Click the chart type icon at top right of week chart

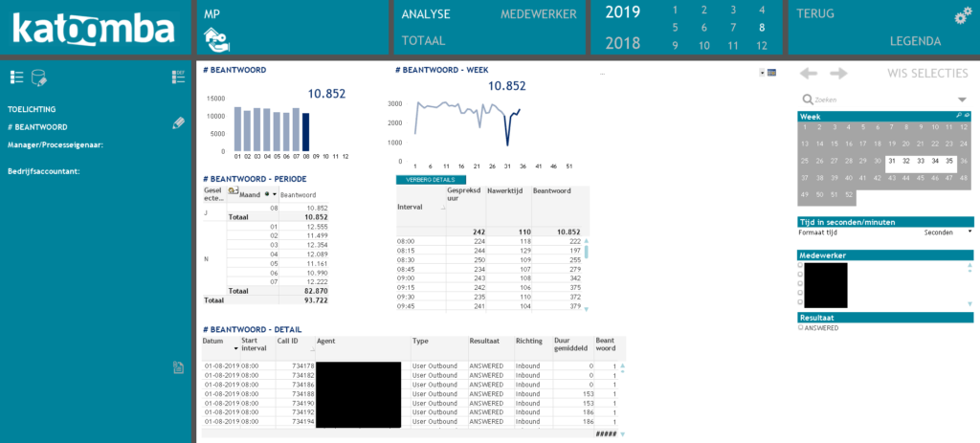[772, 73]
